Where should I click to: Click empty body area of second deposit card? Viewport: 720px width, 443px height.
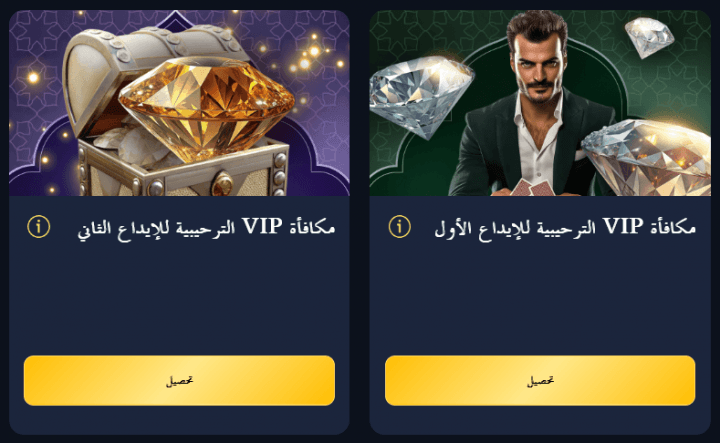point(179,298)
